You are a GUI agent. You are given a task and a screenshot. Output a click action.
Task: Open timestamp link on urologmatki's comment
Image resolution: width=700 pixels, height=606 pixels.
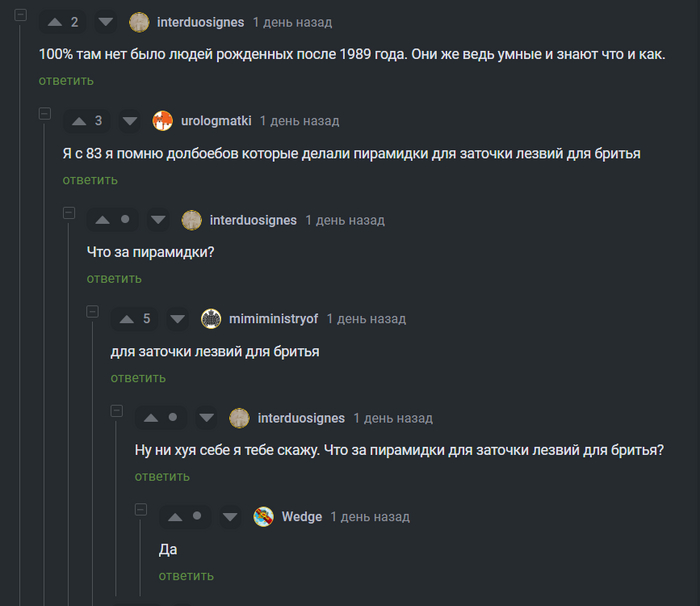(299, 121)
